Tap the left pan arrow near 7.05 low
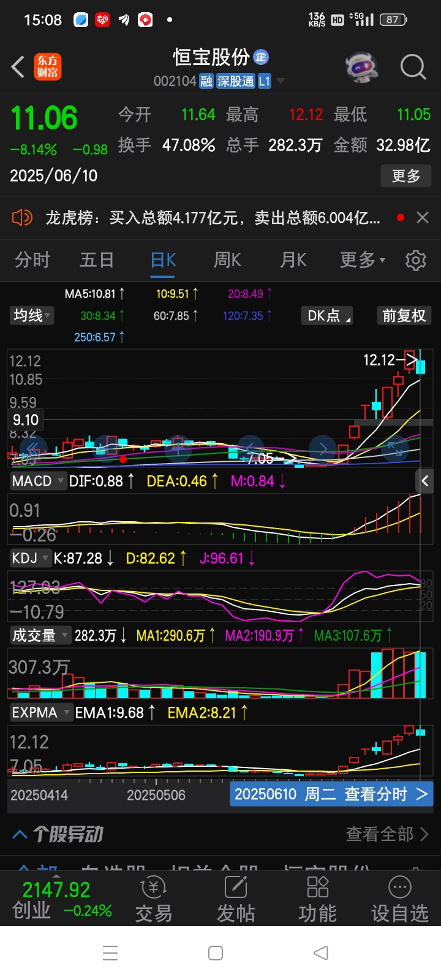The image size is (441, 980). pos(250,449)
